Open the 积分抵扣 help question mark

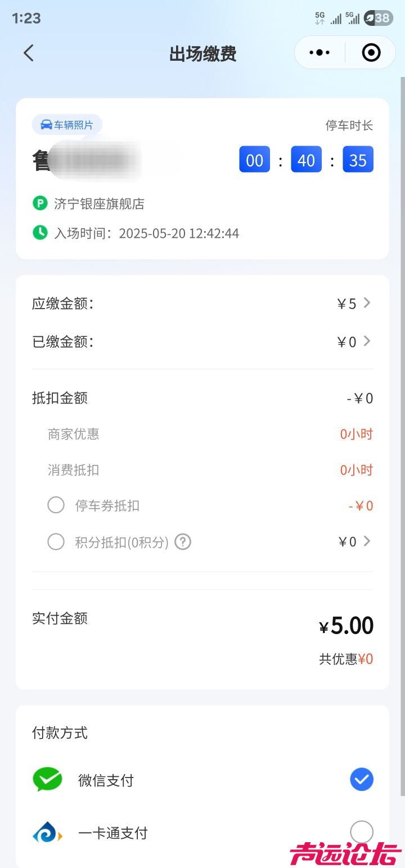183,542
